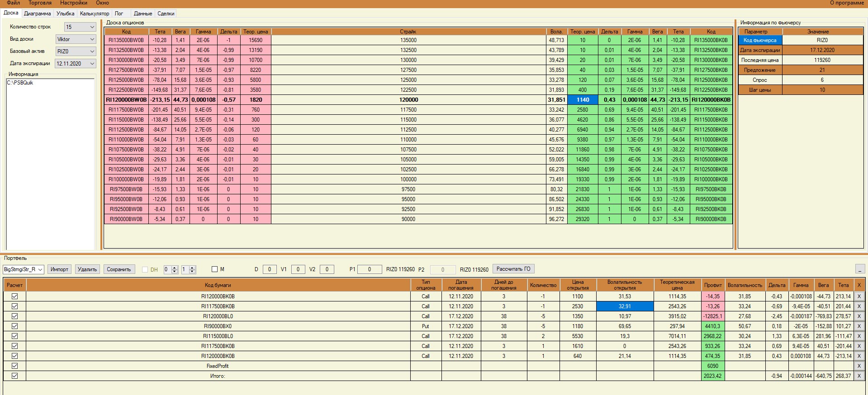Click the Сохранить button
The image size is (868, 395).
119,269
